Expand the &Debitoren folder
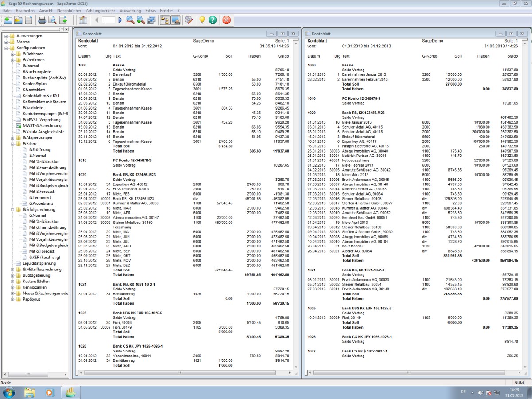Image resolution: width=532 pixels, height=399 pixels. pos(12,54)
